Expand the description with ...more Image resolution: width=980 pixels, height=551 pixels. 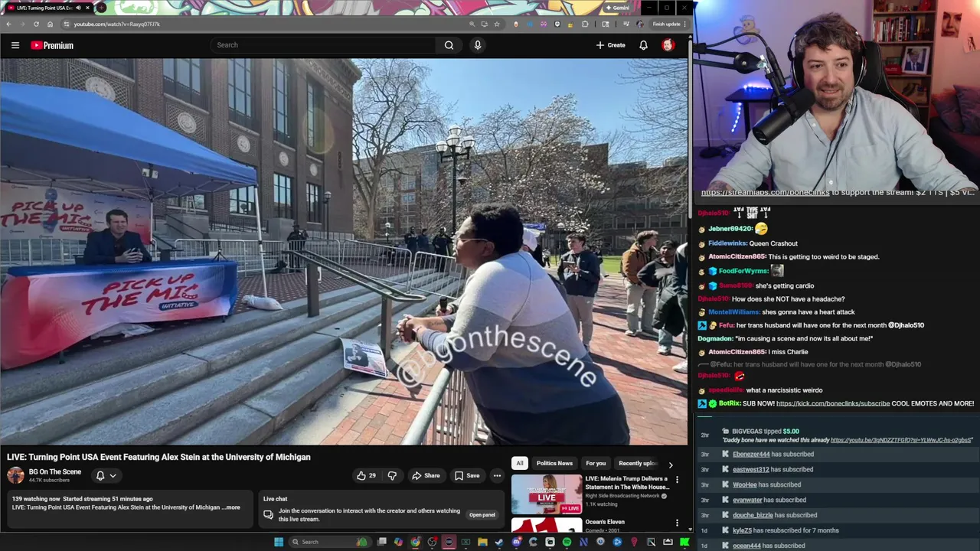(231, 507)
